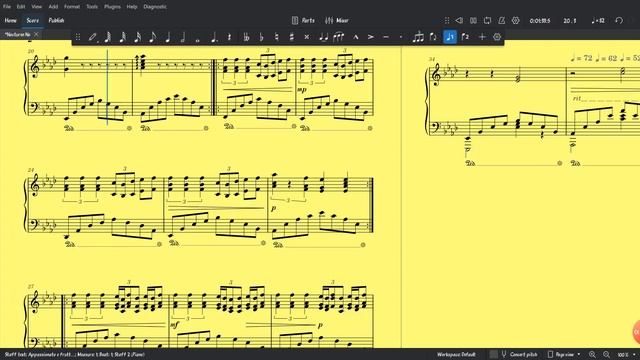Select eighth note duration

[153, 37]
